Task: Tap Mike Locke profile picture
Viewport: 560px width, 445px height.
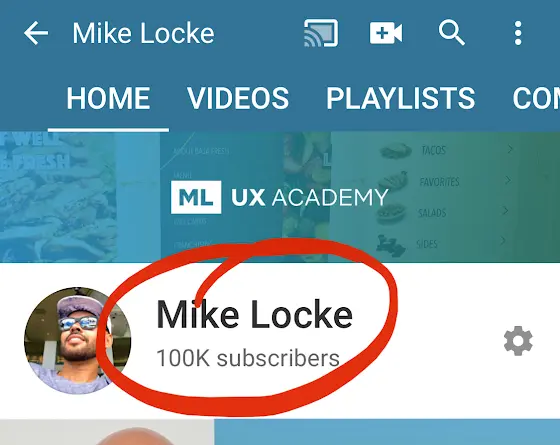Action: pos(78,340)
